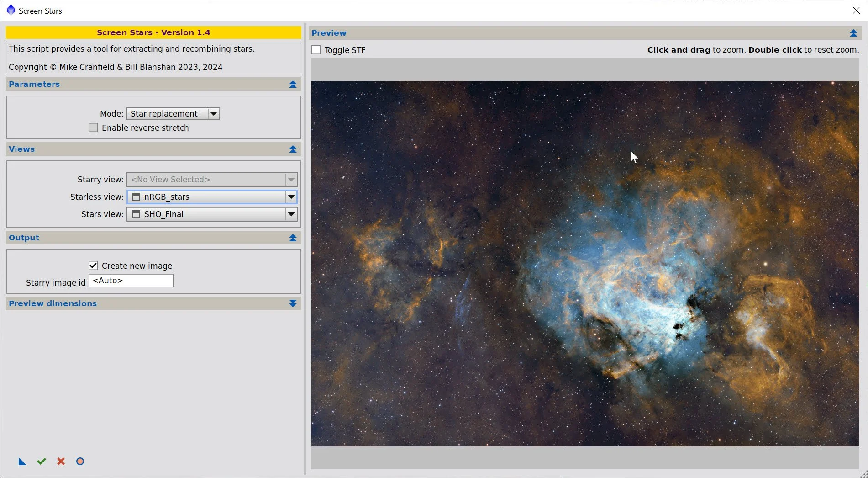Collapse the Parameters section

click(293, 85)
